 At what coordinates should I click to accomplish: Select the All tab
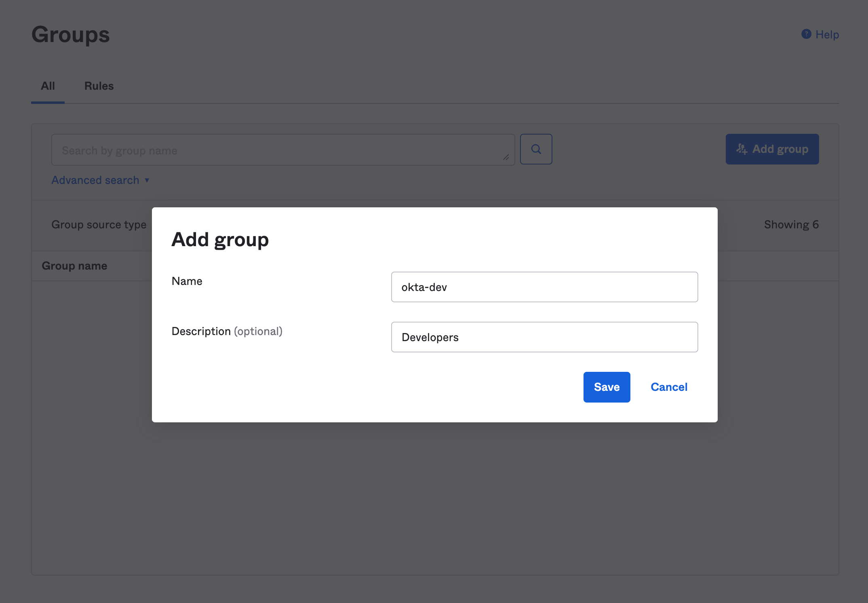tap(48, 85)
